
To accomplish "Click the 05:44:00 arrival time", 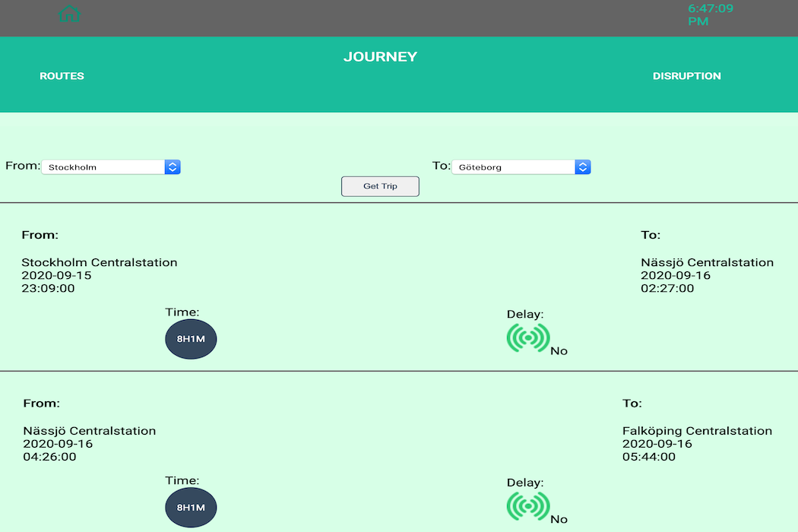I will pos(648,457).
